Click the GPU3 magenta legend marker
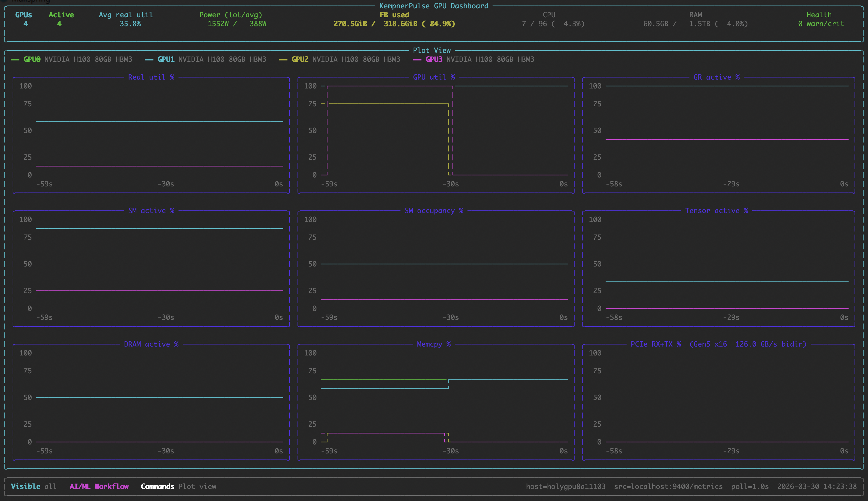868x501 pixels. [417, 59]
